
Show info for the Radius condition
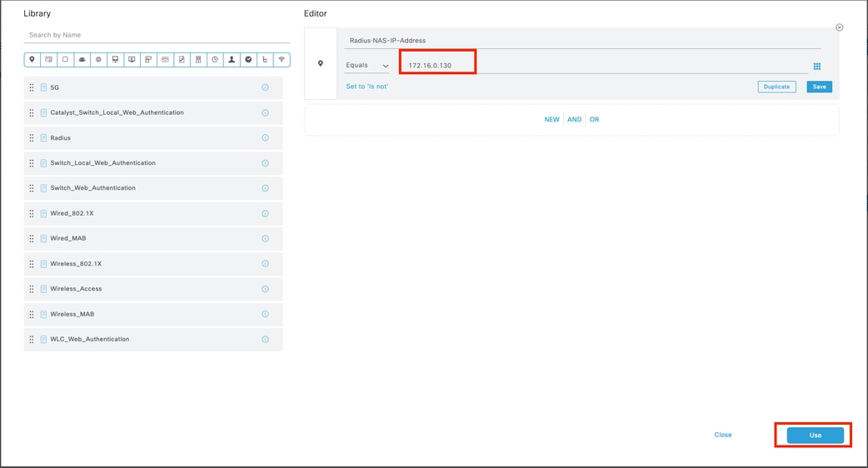tap(265, 137)
